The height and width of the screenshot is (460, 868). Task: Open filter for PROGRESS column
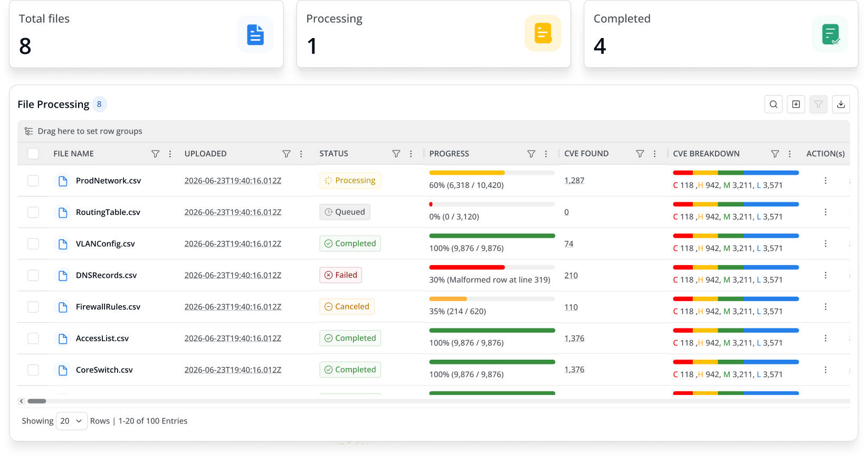click(x=531, y=154)
